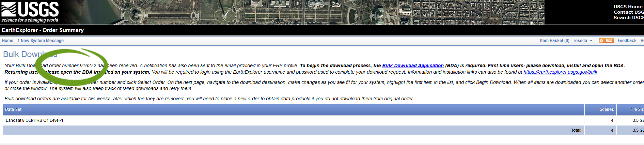Open the reseda user menu

click(580, 41)
